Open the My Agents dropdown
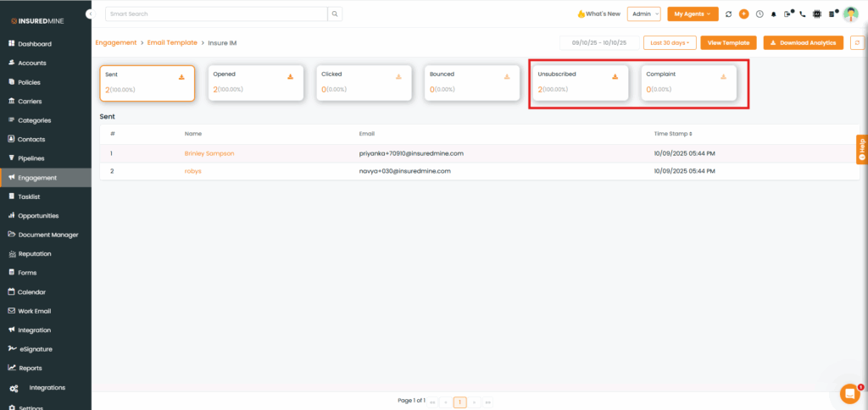Image resolution: width=868 pixels, height=410 pixels. click(693, 14)
